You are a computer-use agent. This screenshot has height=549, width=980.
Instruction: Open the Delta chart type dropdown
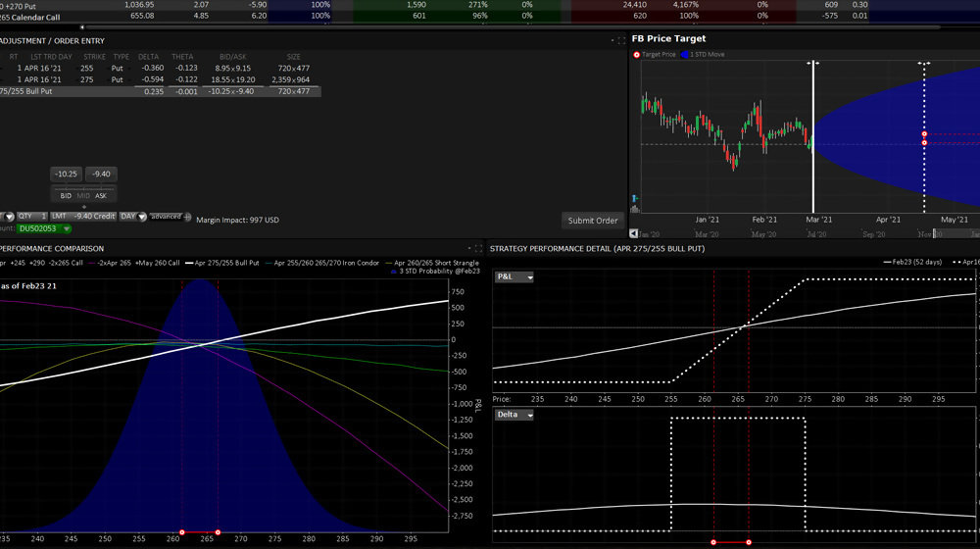tap(514, 415)
